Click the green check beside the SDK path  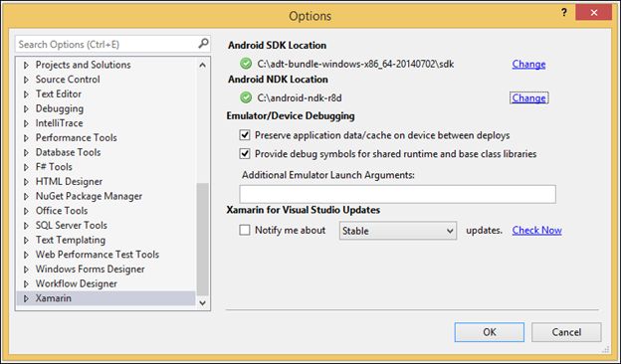point(246,64)
